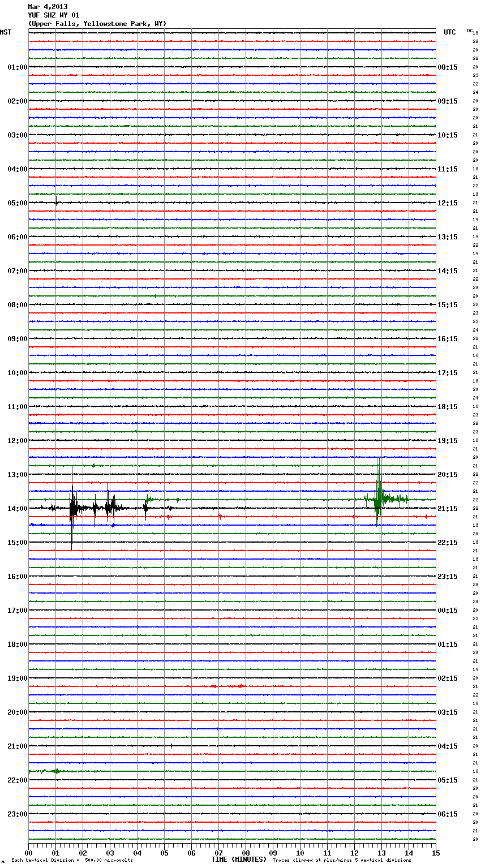Screen dimensions: 481x868
Task: Click the UTC column header
Action: tap(450, 32)
